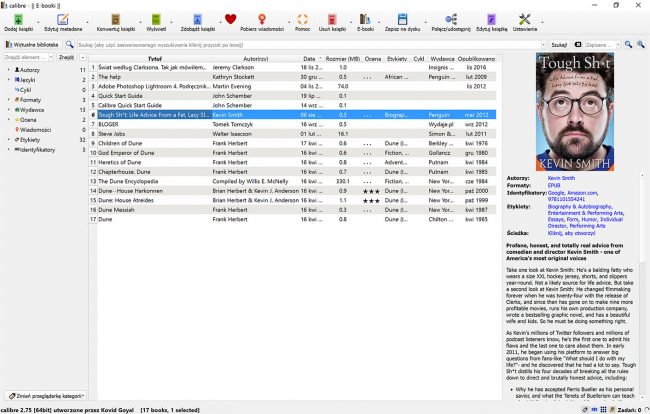
Task: Click the Znajdź button in tag browser
Action: (66, 57)
